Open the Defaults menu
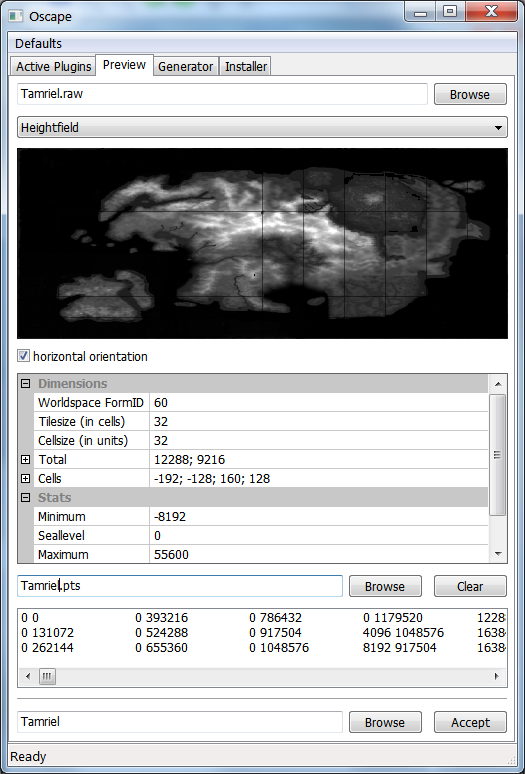 click(x=38, y=43)
